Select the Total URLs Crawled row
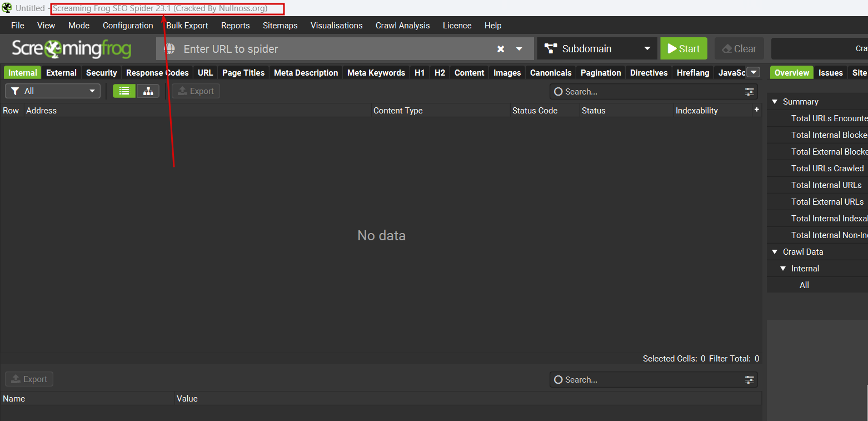 817,169
